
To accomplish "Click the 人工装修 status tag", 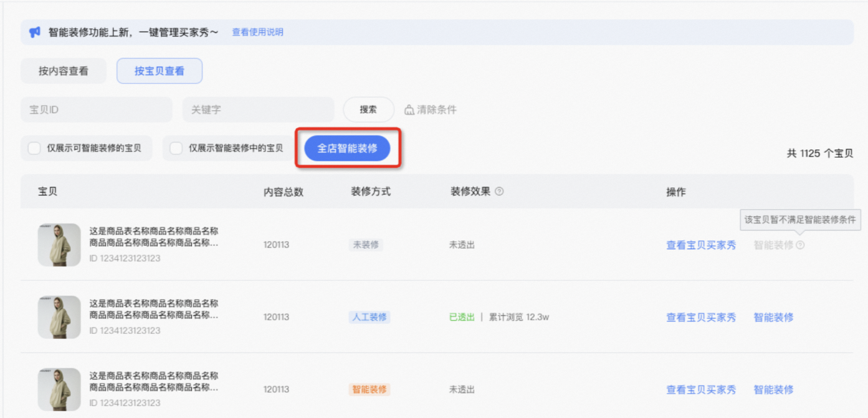I will tap(369, 317).
